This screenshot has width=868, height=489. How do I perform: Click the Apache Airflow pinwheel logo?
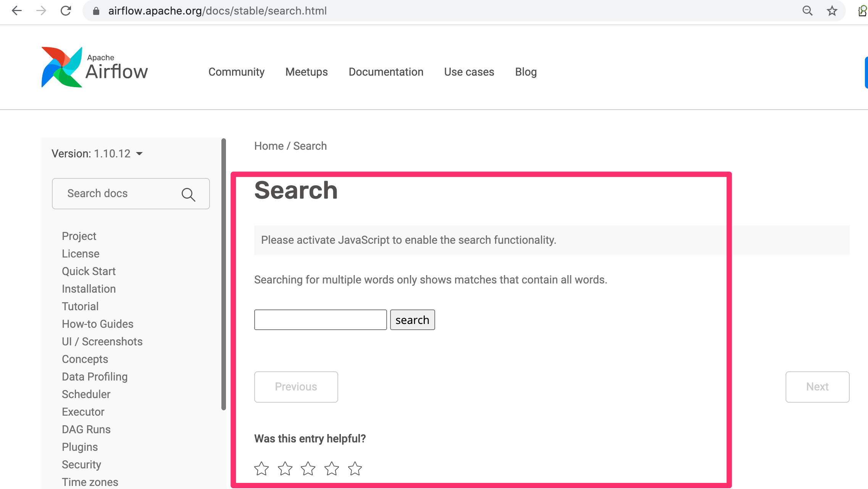point(62,67)
